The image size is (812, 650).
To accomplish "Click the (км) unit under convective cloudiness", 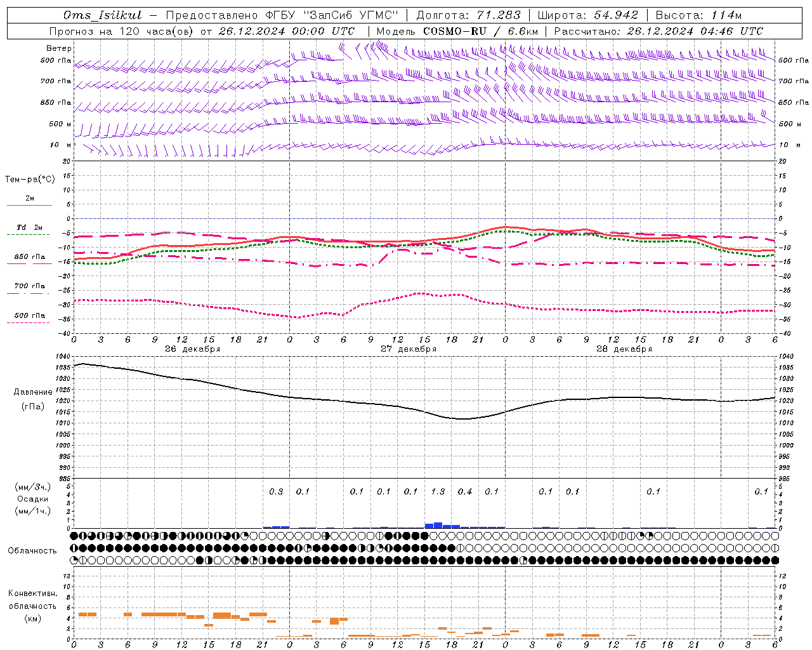I will coord(33,618).
